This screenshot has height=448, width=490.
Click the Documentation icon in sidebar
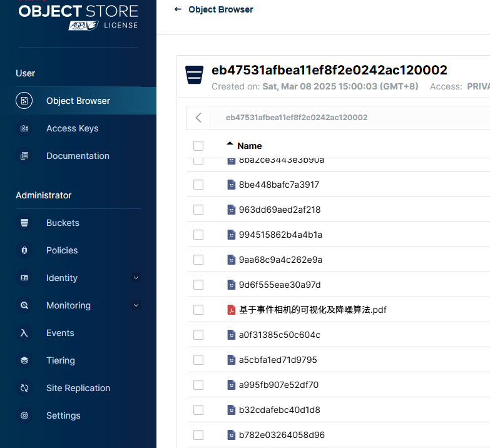pyautogui.click(x=24, y=156)
